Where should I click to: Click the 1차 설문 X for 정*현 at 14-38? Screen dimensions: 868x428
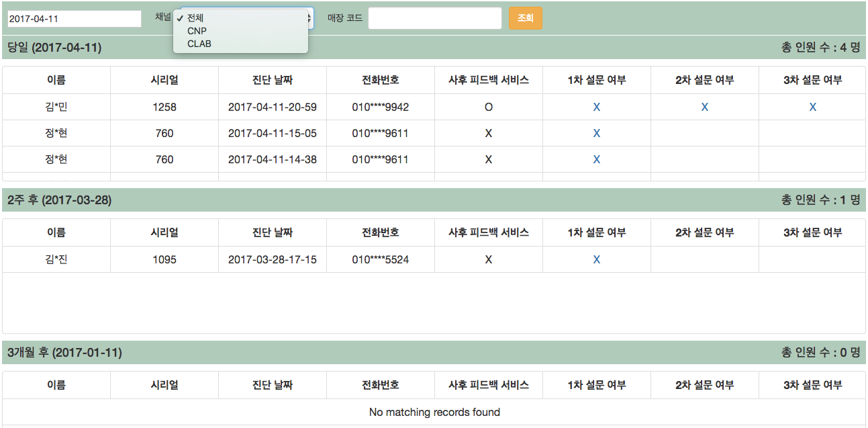coord(596,159)
